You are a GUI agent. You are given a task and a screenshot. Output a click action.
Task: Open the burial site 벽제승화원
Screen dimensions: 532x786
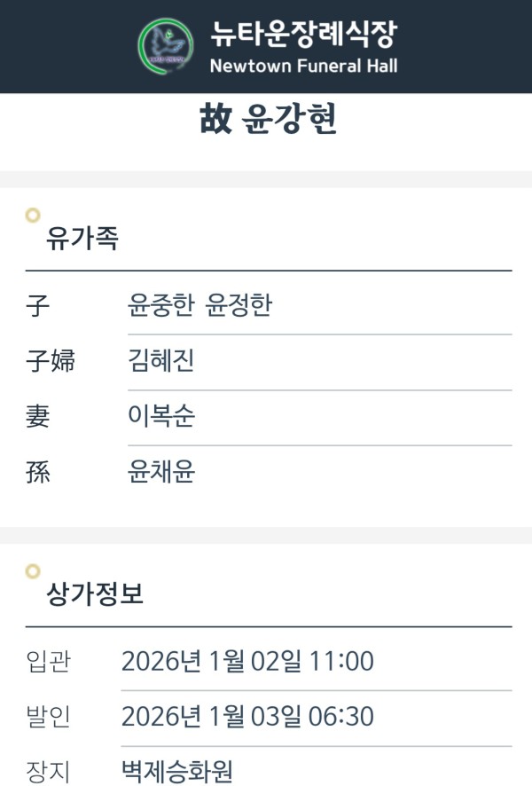coord(177,771)
